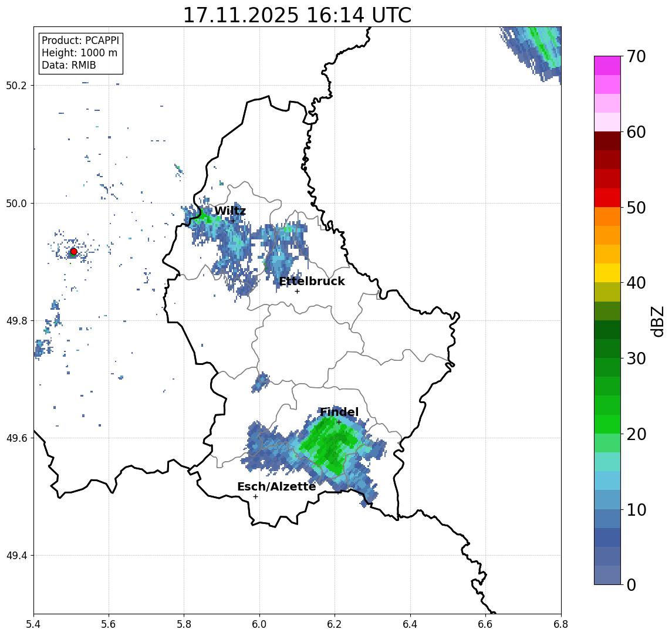Viewport: 672px width, 636px height.
Task: Click the title '17.11.2025 16:14 UTC'
Action: [297, 15]
